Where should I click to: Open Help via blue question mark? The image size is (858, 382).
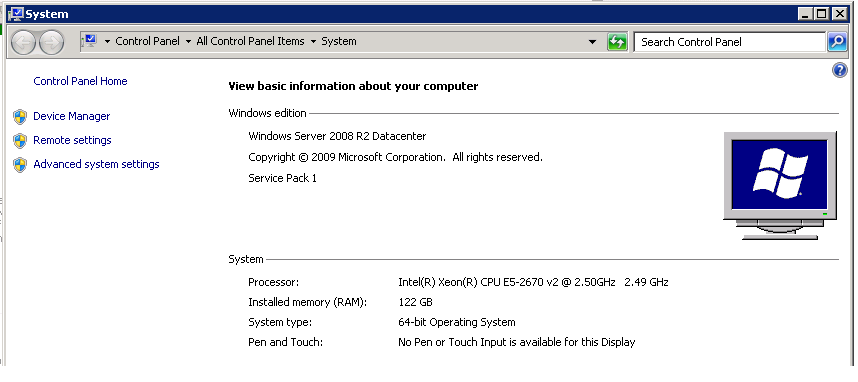pos(839,70)
